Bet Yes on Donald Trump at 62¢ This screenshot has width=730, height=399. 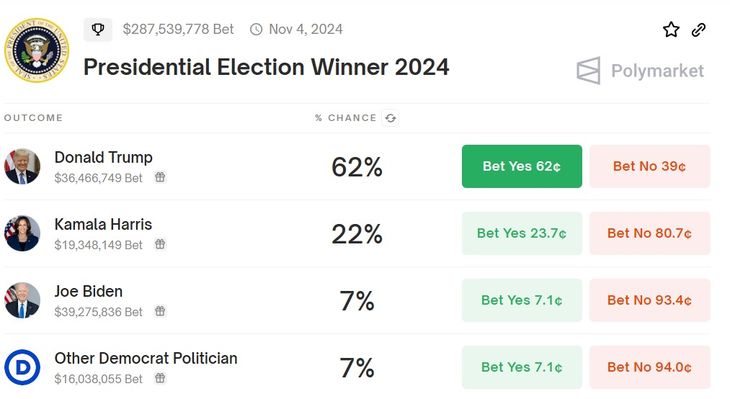tap(522, 166)
